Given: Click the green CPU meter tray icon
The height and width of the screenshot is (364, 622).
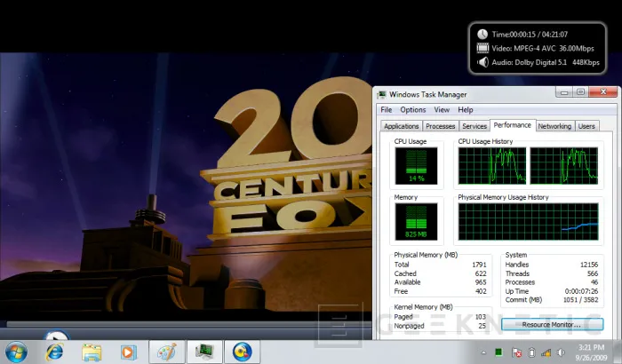Looking at the screenshot, I should pos(498,352).
